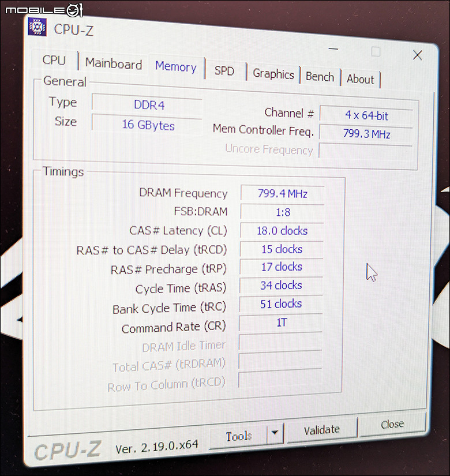The image size is (450, 476).
Task: Click the Close button at bottom
Action: point(392,424)
